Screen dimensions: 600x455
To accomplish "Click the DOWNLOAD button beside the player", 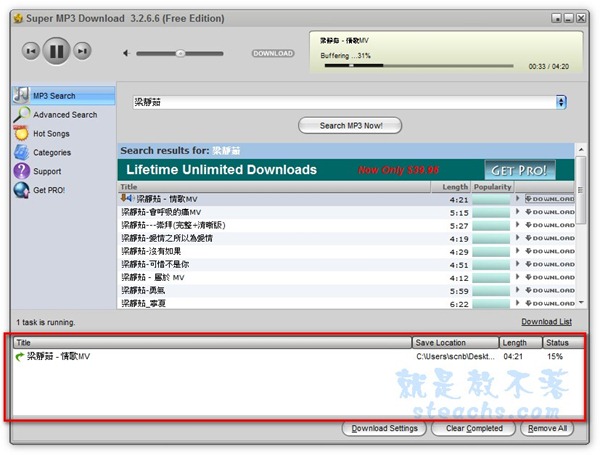I will (x=272, y=53).
